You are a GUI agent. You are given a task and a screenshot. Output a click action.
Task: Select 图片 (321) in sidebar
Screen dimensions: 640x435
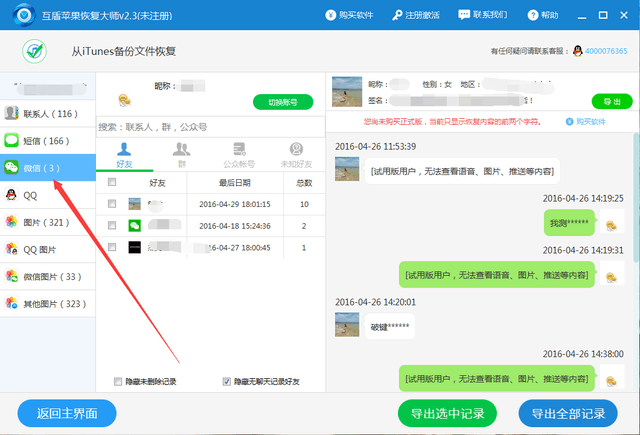coord(48,222)
